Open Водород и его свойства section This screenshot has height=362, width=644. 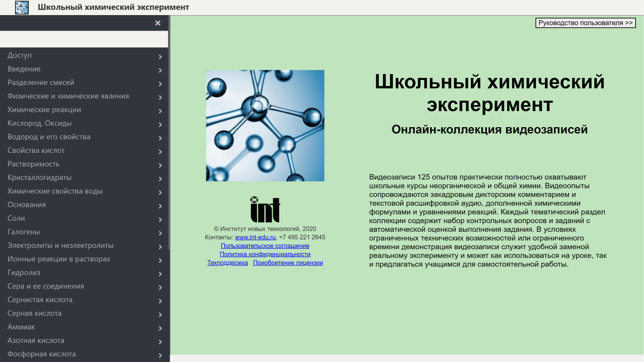pyautogui.click(x=49, y=137)
